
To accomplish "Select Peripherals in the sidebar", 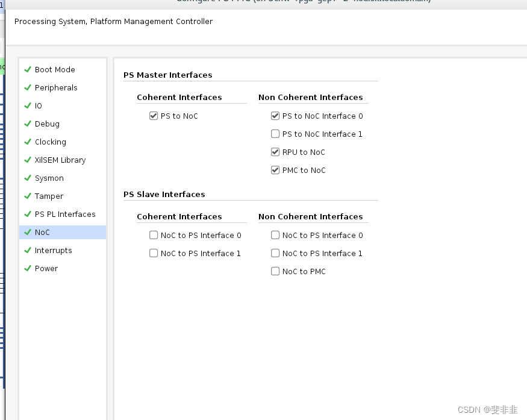I will coord(56,88).
